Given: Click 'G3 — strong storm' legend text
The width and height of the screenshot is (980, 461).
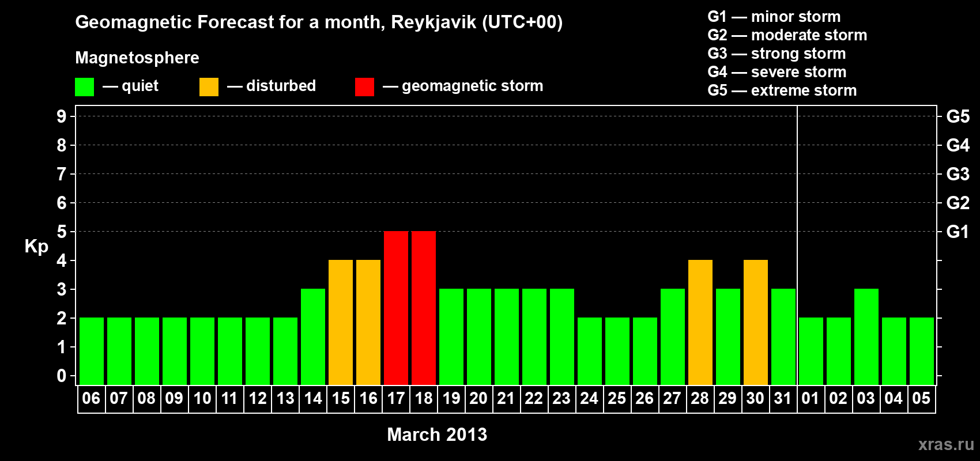Looking at the screenshot, I should [777, 54].
